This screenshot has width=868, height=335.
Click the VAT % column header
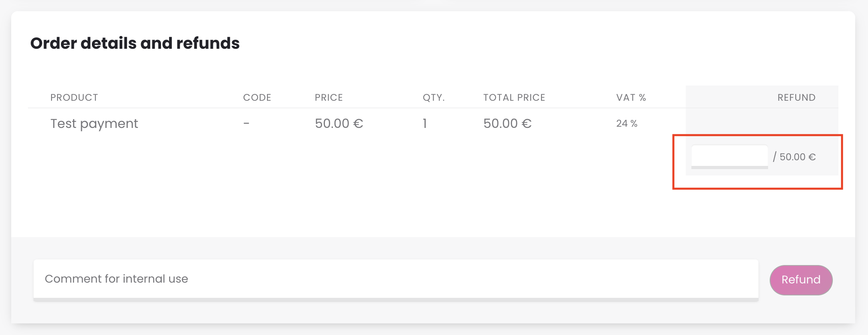point(631,98)
